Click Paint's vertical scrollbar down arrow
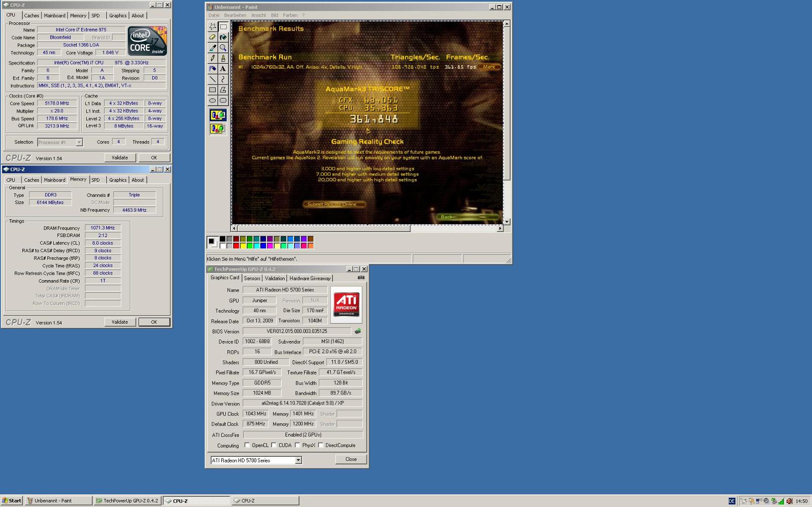The width and height of the screenshot is (812, 507). click(506, 222)
